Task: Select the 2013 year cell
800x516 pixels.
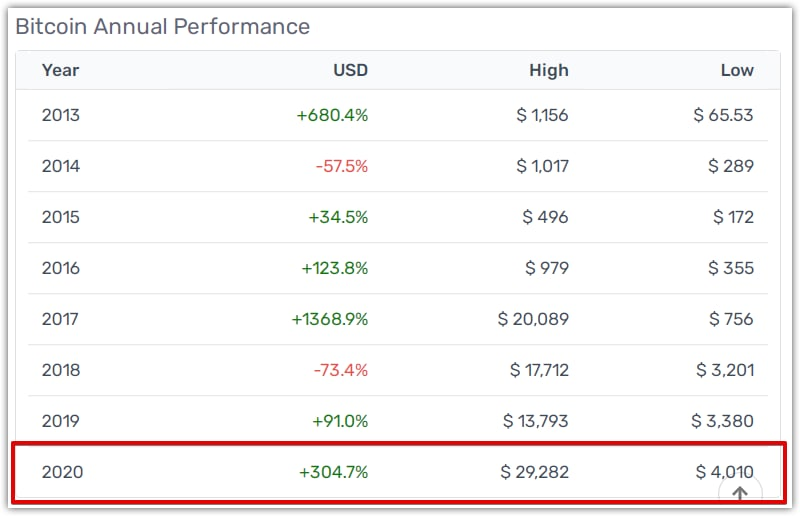Action: coord(61,115)
